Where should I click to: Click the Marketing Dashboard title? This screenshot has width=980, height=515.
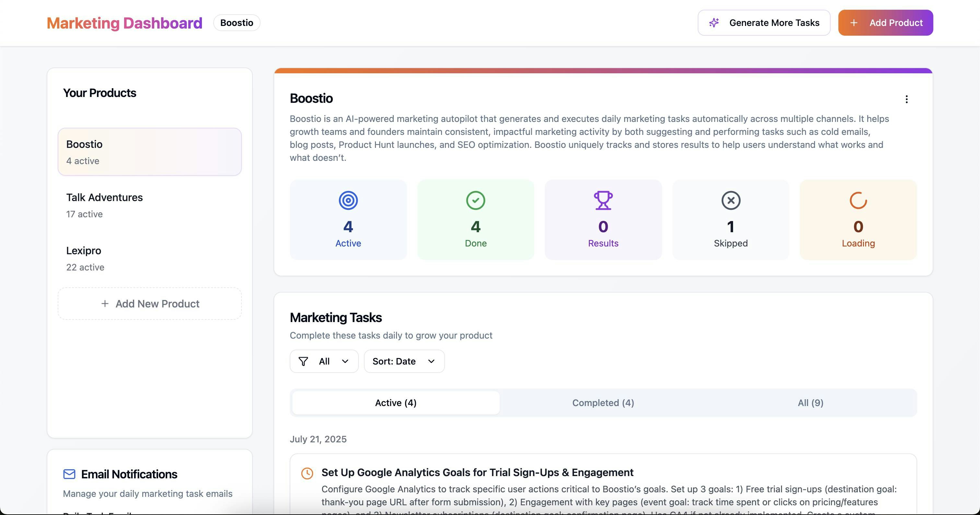[124, 23]
